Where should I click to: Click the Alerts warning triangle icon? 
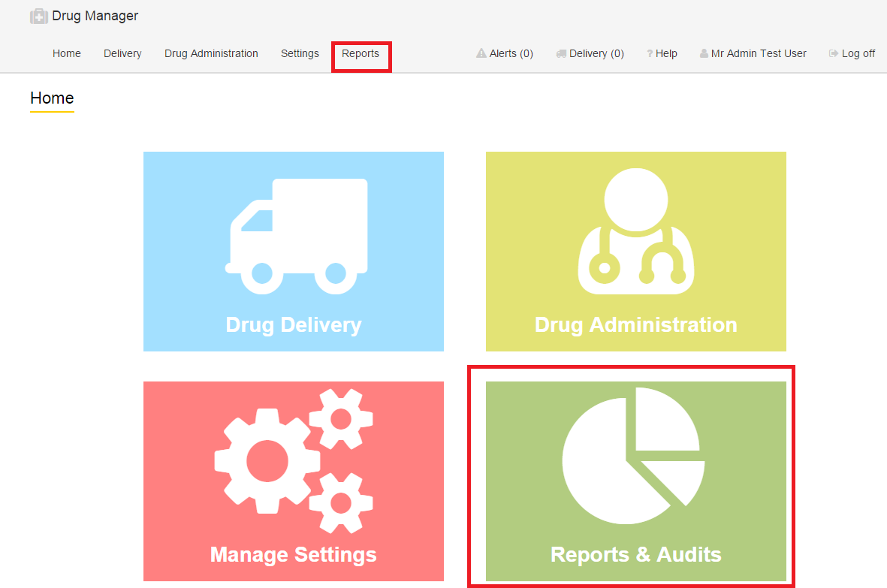pyautogui.click(x=481, y=53)
